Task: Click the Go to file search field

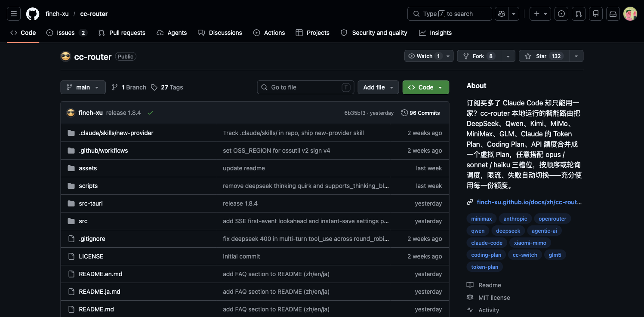Action: point(305,87)
